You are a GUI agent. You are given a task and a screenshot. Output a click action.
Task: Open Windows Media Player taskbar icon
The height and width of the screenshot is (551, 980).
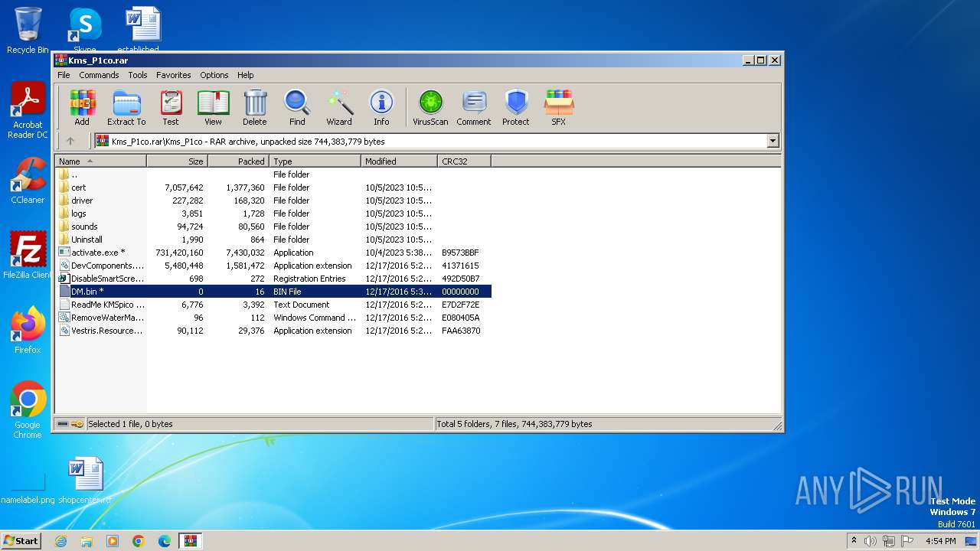pos(113,541)
